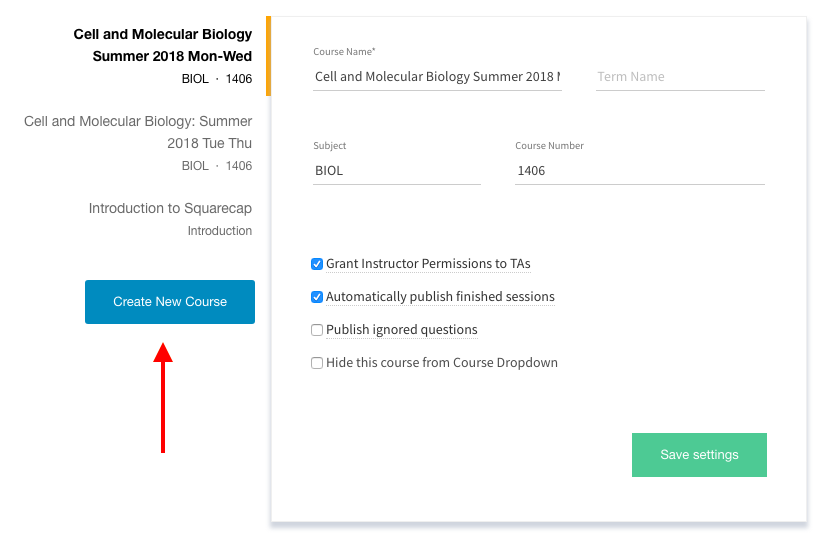Click the Automatically publish finished sessions label
Image resolution: width=821 pixels, height=536 pixels.
440,297
